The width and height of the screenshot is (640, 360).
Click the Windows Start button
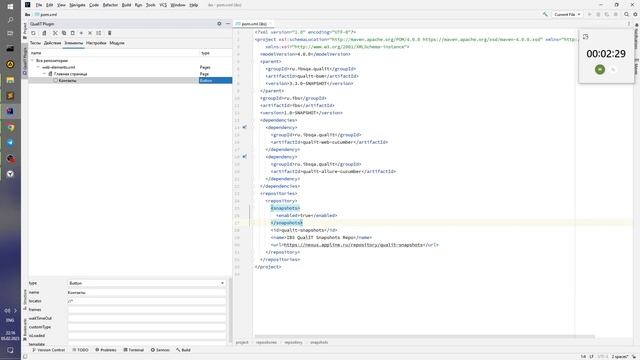[x=10, y=7]
